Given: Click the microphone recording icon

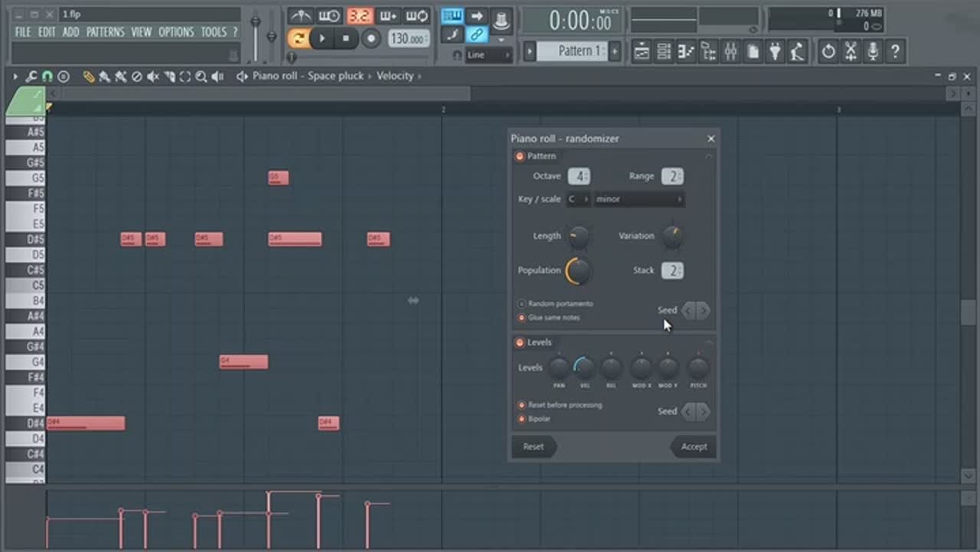Looking at the screenshot, I should 872,52.
